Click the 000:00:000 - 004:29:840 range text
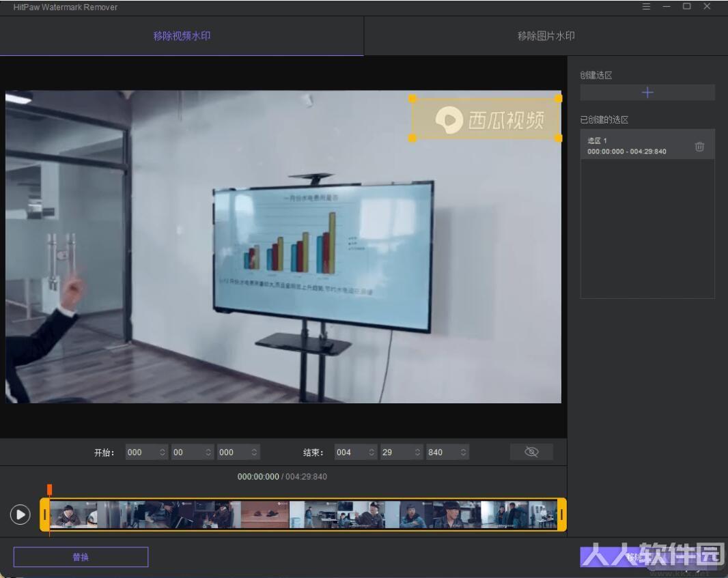This screenshot has height=578, width=728. (627, 151)
